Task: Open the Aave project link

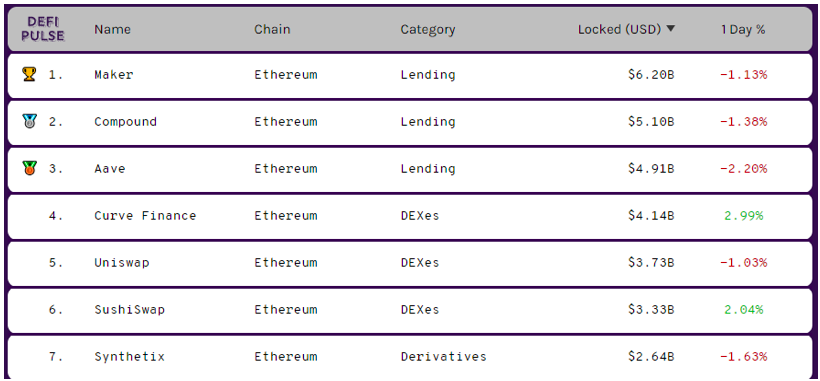Action: point(110,168)
